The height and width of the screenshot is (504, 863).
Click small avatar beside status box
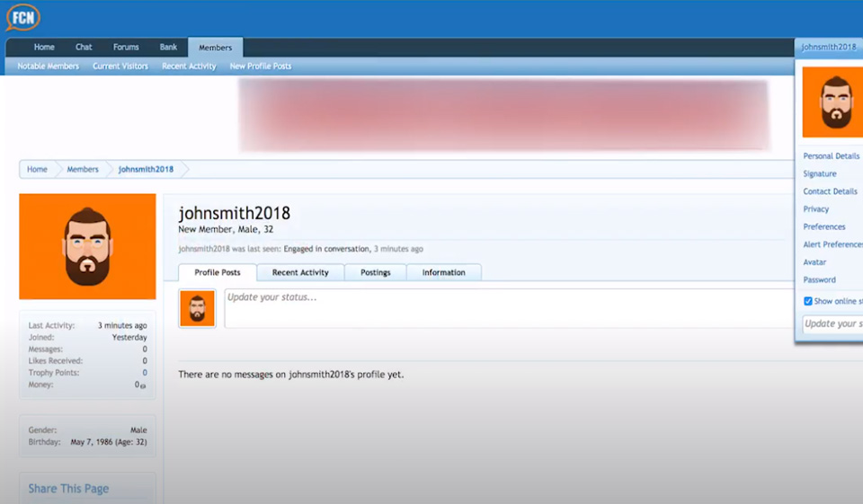pos(197,308)
